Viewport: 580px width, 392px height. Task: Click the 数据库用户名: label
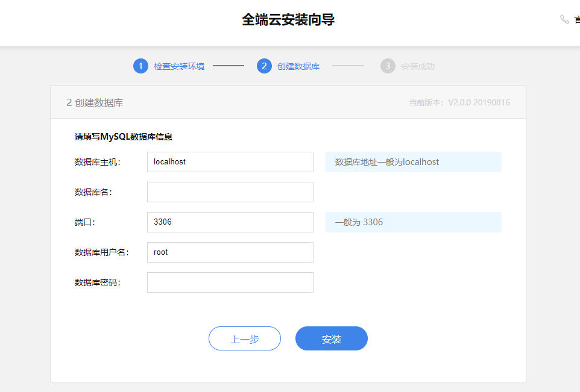[102, 252]
